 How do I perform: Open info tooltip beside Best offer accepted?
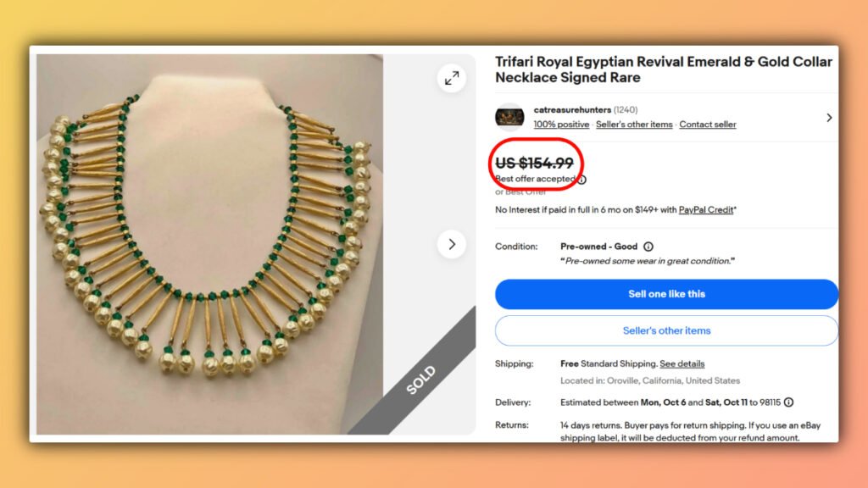(582, 179)
